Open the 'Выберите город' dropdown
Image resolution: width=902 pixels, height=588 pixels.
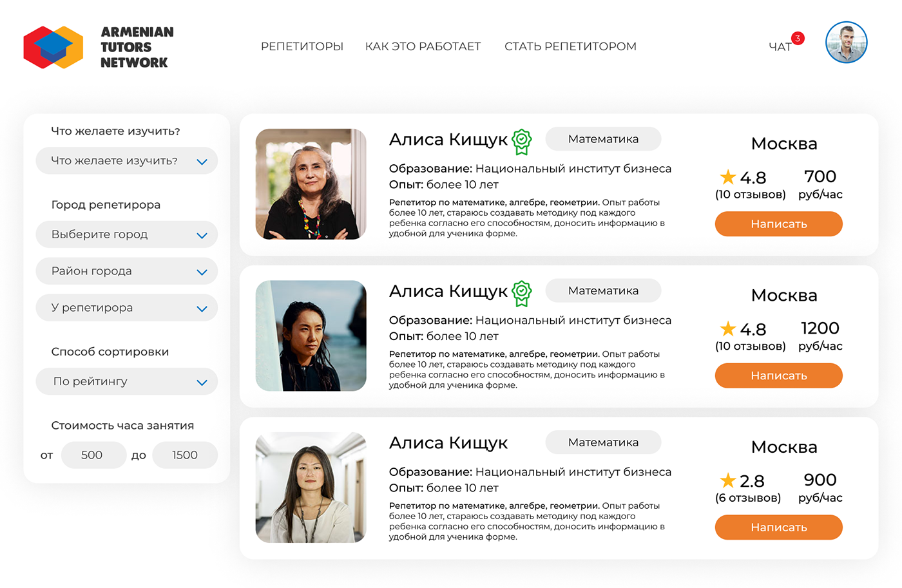point(126,234)
